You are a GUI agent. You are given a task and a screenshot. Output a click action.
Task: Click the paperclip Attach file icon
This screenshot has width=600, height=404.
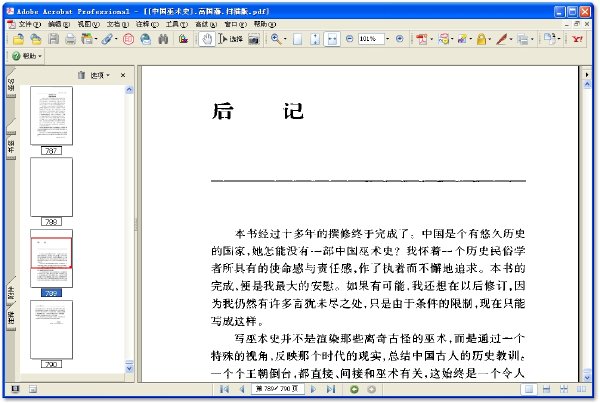[x=108, y=39]
